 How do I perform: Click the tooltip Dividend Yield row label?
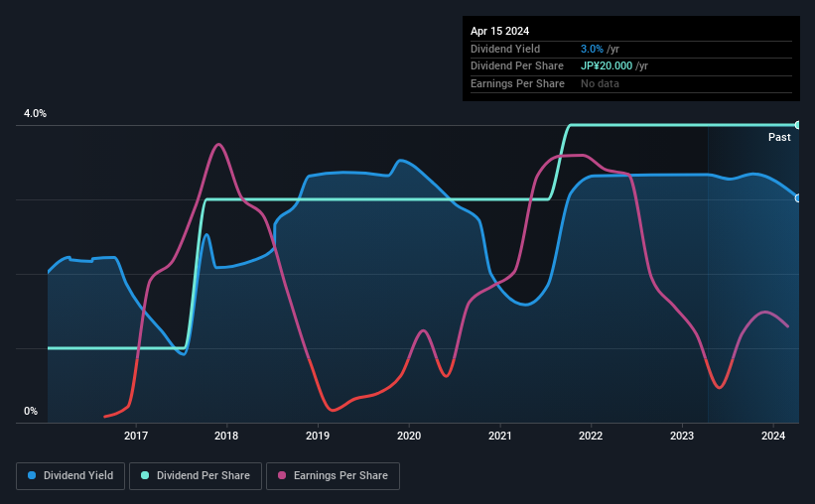(x=505, y=49)
